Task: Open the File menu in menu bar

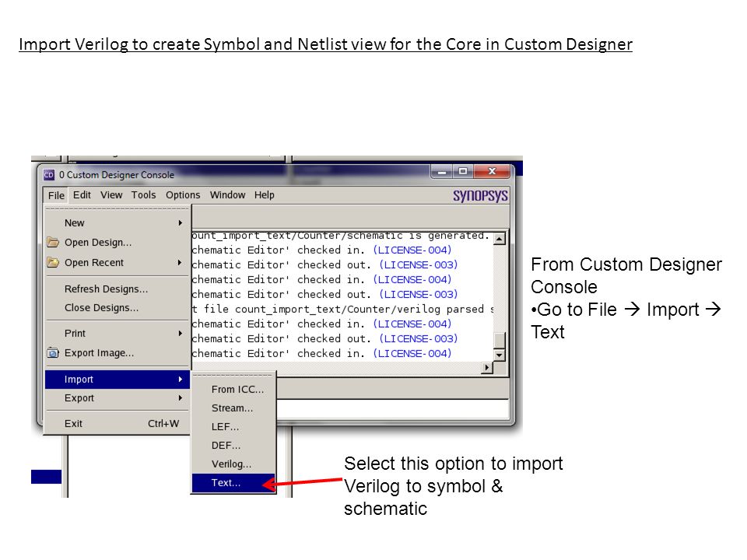Action: point(56,195)
